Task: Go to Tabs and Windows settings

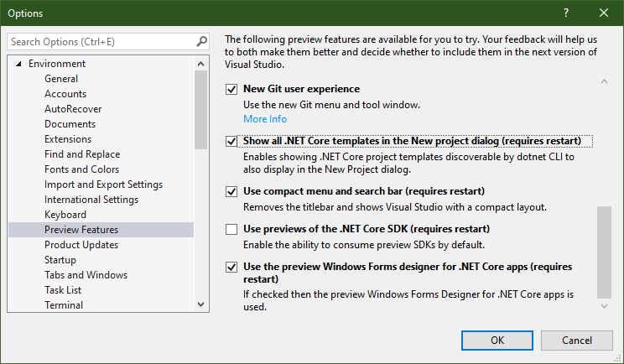Action: (x=86, y=275)
